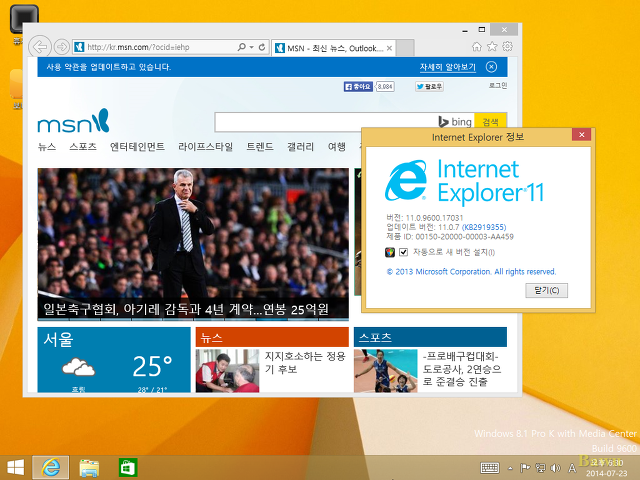Maximize the Internet Explorer window
Screen dimensions: 640x480
[482, 29]
